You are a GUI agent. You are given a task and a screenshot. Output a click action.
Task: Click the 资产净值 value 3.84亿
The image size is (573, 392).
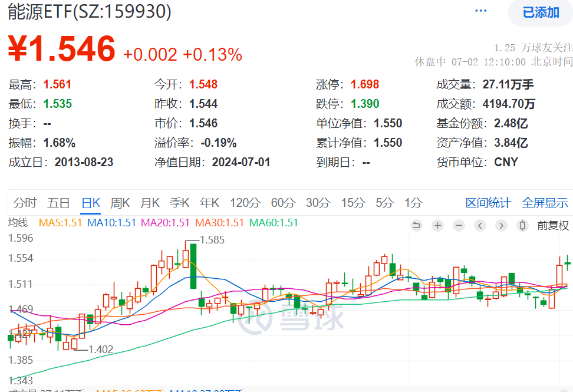point(511,143)
